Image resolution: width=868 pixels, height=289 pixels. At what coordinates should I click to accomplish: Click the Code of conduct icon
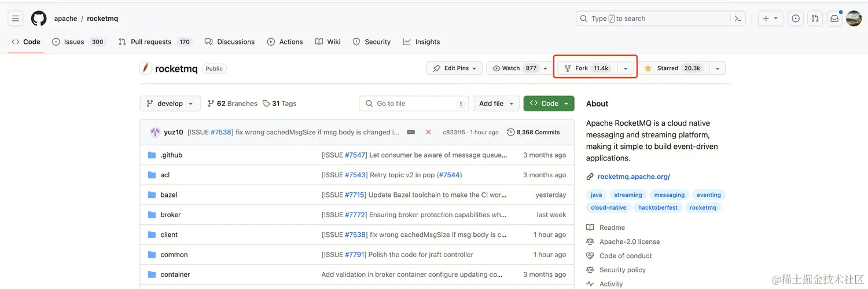click(590, 255)
